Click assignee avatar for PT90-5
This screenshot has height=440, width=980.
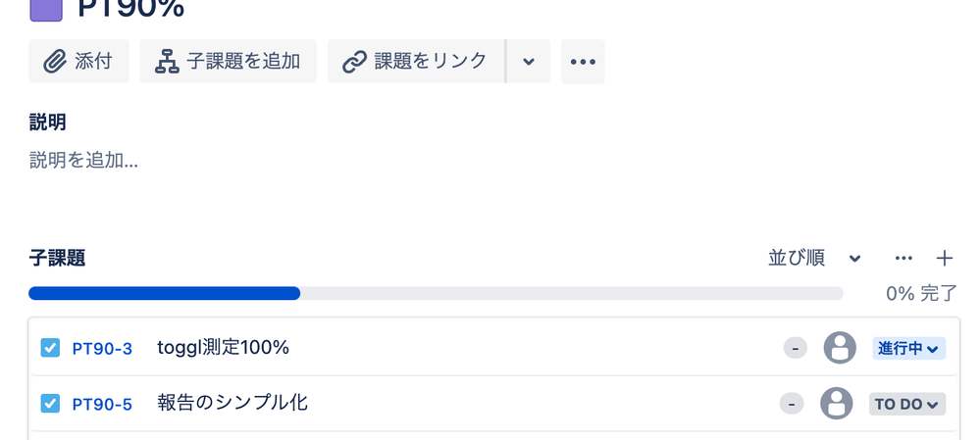pyautogui.click(x=836, y=403)
